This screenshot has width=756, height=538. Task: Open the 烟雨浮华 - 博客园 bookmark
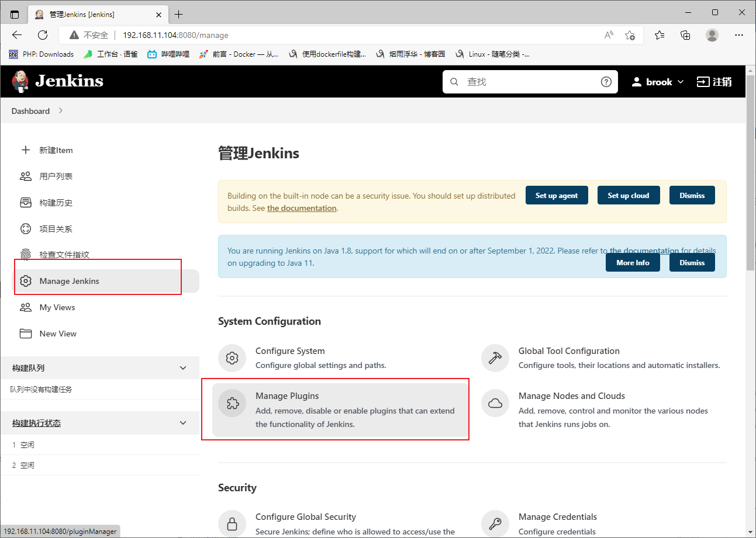[x=411, y=54]
